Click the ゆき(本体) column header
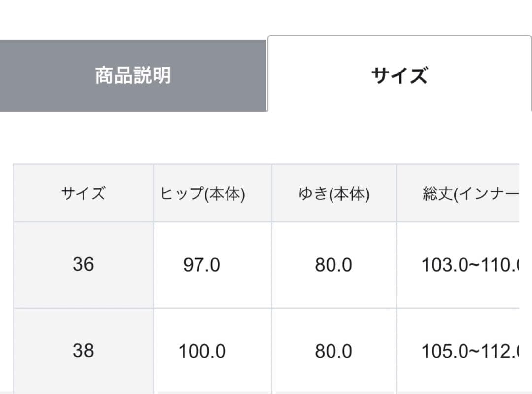The image size is (532, 394). point(335,193)
